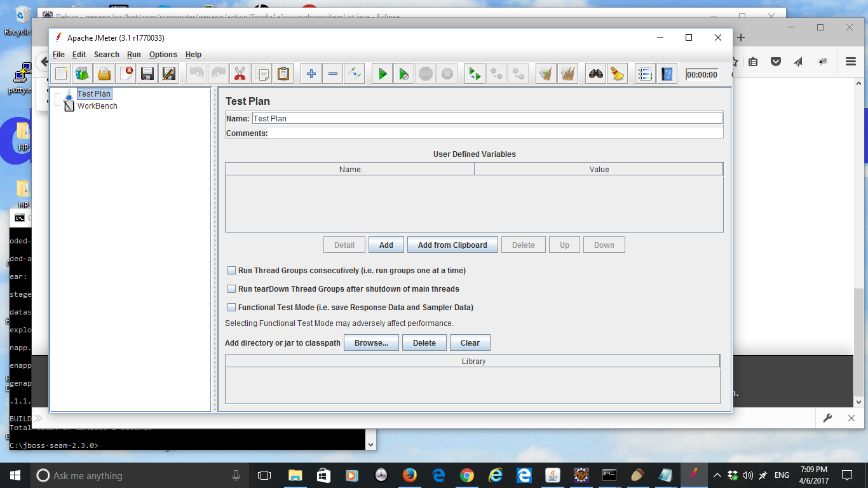This screenshot has height=488, width=868.
Task: Click the Add variable button
Action: [386, 245]
